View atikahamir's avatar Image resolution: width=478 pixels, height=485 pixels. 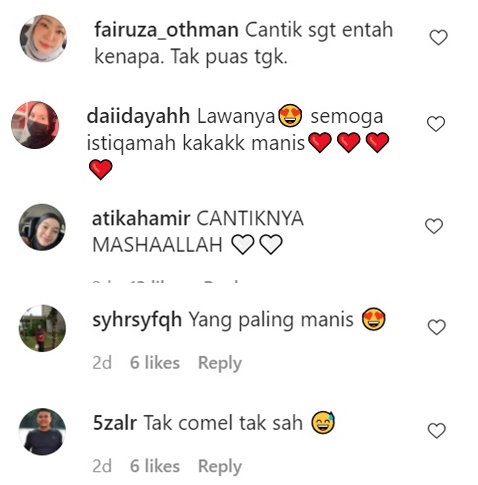pos(42,227)
